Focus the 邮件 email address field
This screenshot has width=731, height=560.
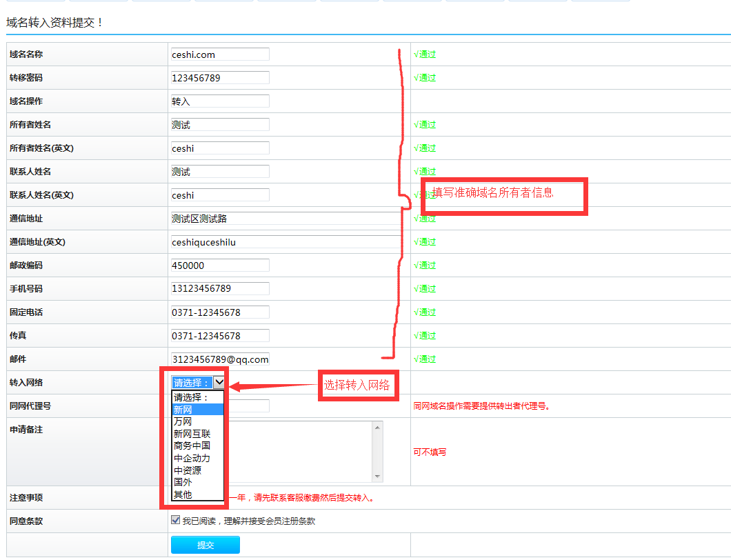pos(220,359)
